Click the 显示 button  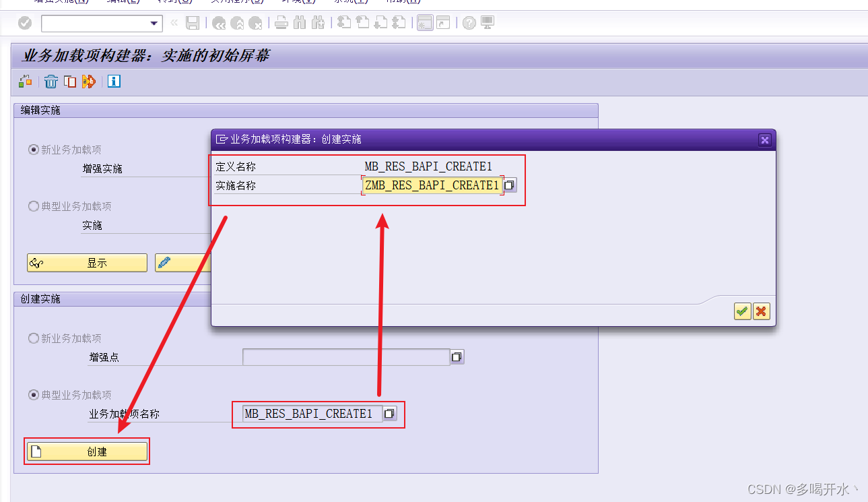pyautogui.click(x=86, y=262)
